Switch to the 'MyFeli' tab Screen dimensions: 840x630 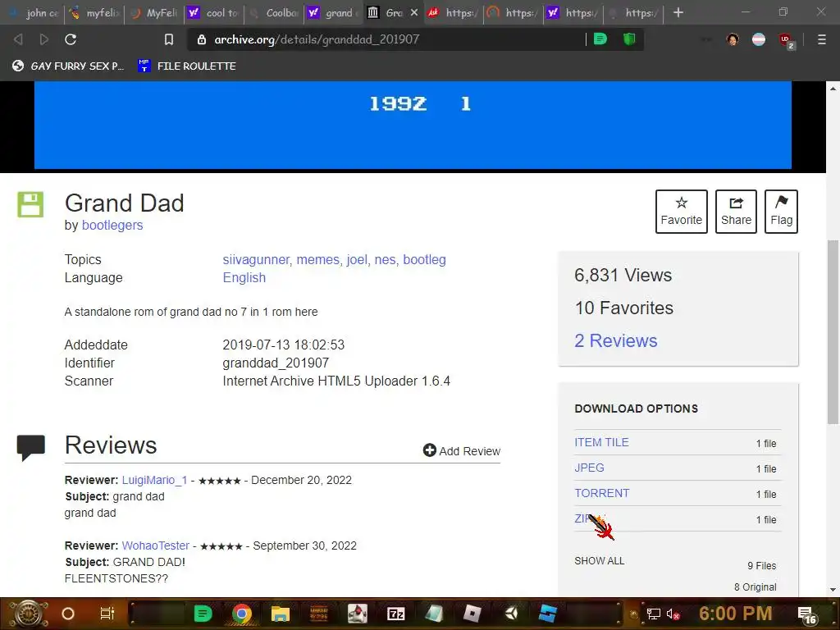(x=155, y=12)
